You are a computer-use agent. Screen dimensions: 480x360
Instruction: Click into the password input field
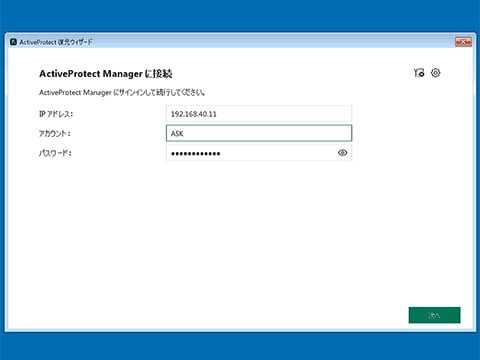[x=259, y=153]
